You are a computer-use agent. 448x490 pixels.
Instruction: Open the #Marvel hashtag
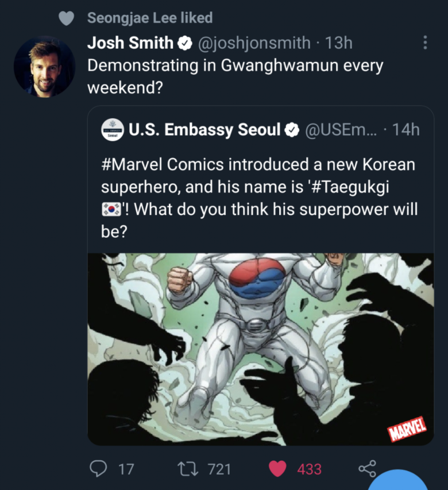132,165
